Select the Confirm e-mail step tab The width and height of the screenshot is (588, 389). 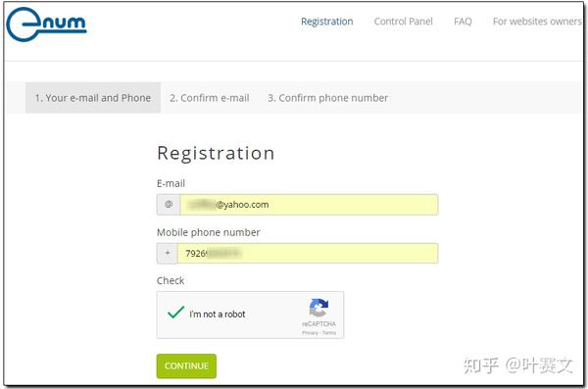[x=210, y=98]
